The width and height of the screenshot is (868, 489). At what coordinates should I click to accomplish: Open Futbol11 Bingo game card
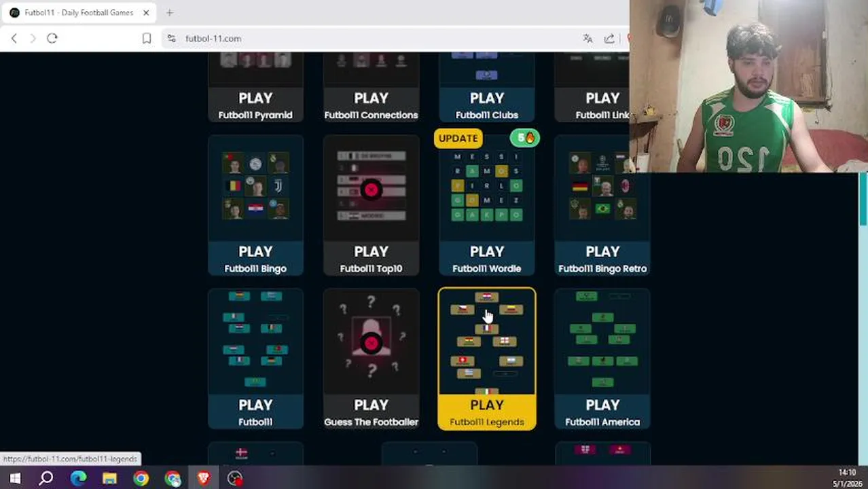point(255,205)
